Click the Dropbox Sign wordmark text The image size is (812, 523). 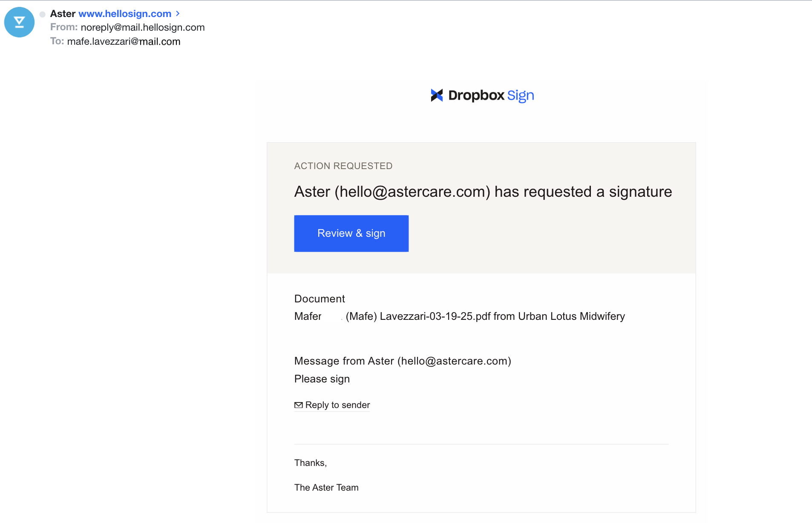(491, 95)
